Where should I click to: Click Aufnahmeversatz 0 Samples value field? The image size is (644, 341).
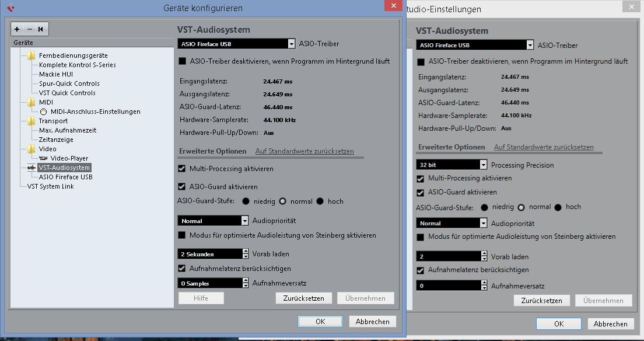(x=210, y=283)
